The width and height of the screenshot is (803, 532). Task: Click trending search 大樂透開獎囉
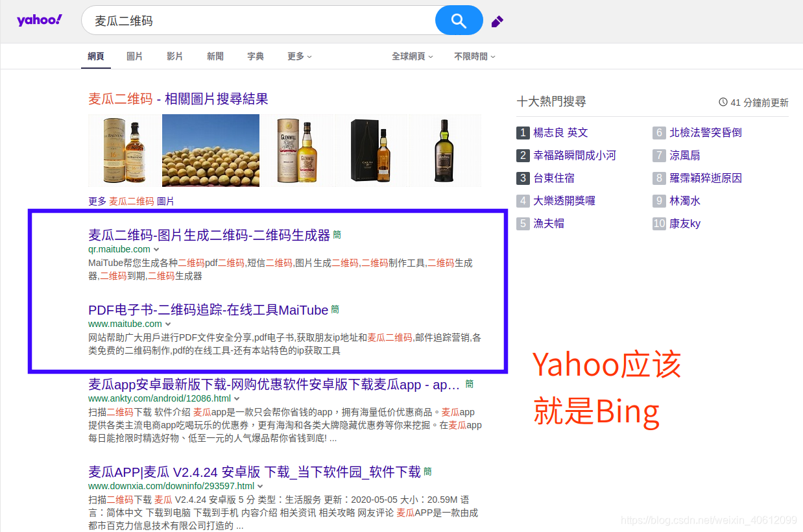[x=564, y=201]
